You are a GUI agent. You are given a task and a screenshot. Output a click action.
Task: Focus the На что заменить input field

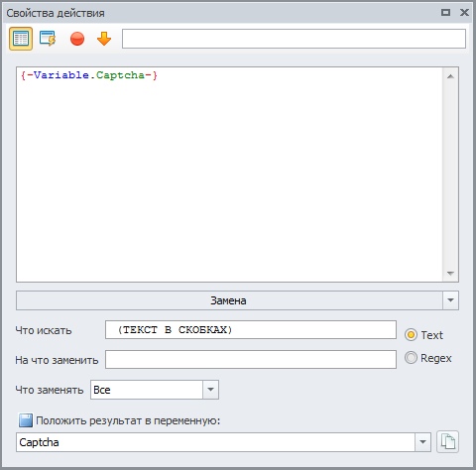coord(251,359)
